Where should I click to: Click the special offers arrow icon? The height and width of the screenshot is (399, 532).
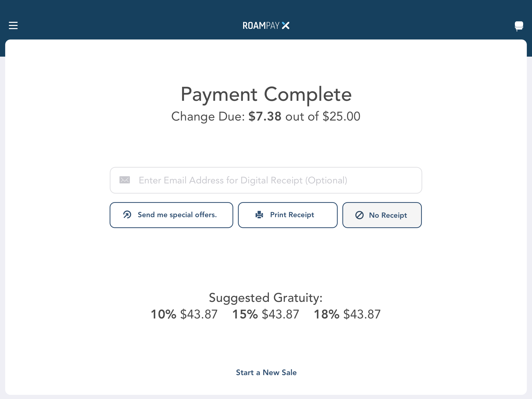point(127,215)
